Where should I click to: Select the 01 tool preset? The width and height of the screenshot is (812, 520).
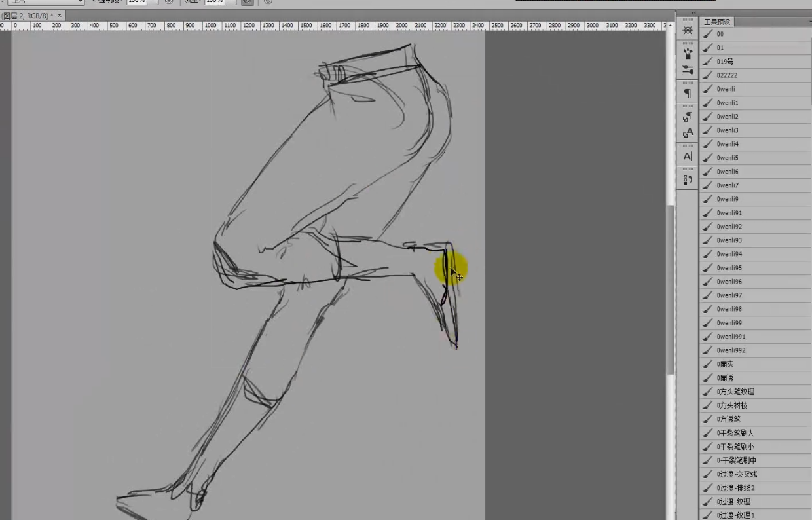(x=755, y=48)
